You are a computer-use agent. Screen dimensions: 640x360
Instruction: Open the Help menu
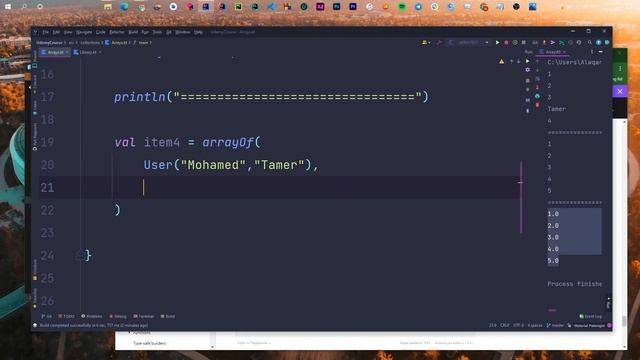tap(198, 32)
